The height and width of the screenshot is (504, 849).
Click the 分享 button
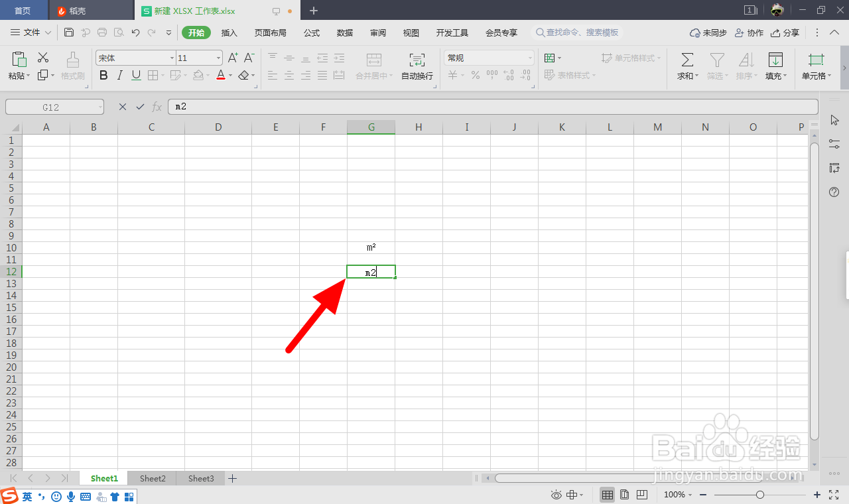coord(785,32)
